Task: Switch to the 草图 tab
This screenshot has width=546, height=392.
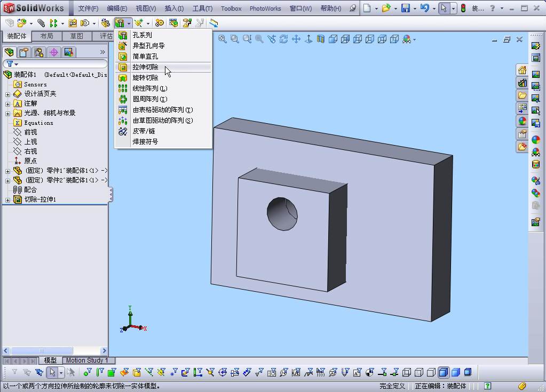Action: [x=77, y=36]
